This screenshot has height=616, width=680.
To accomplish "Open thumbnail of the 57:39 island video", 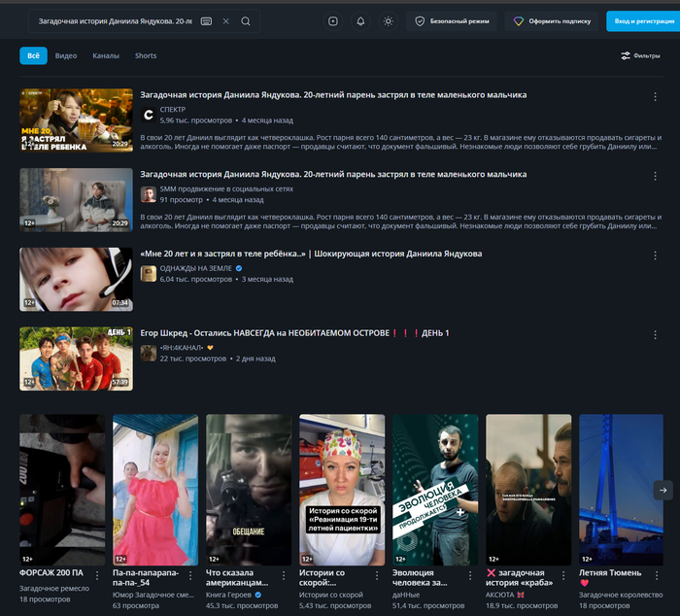I will click(x=76, y=359).
